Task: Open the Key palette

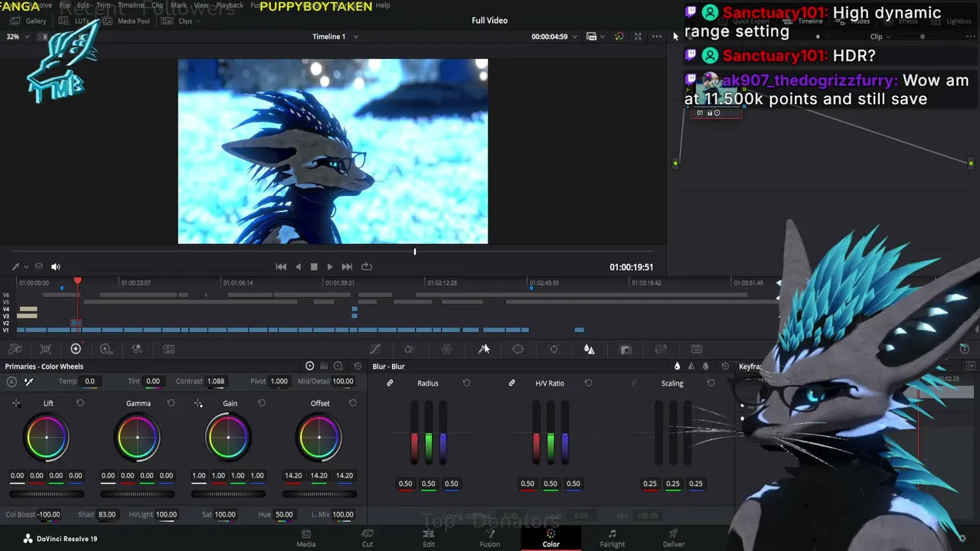Action: pyautogui.click(x=626, y=349)
